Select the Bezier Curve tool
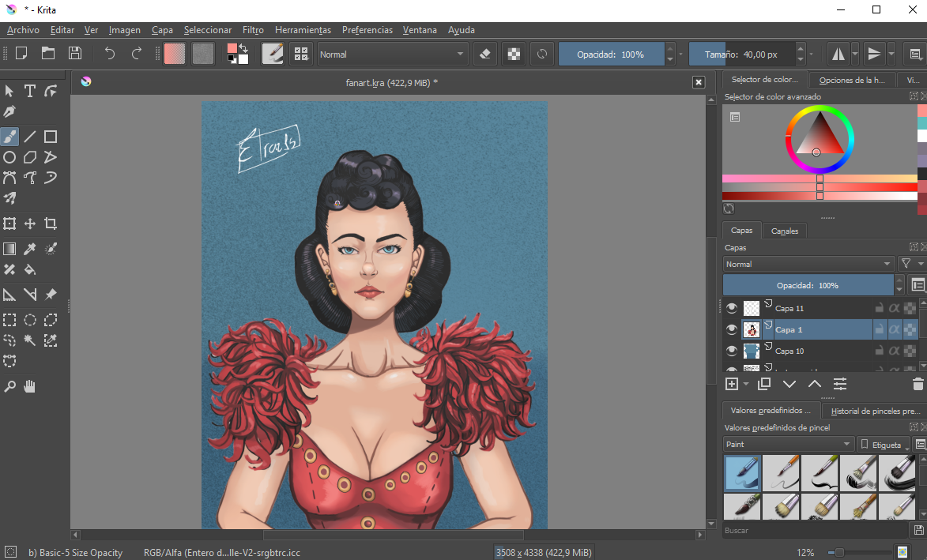 (x=9, y=178)
